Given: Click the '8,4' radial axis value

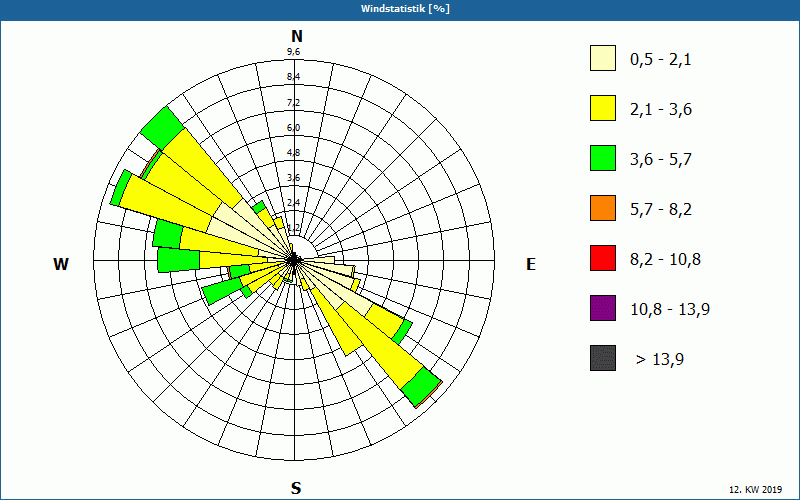Looking at the screenshot, I should point(293,77).
